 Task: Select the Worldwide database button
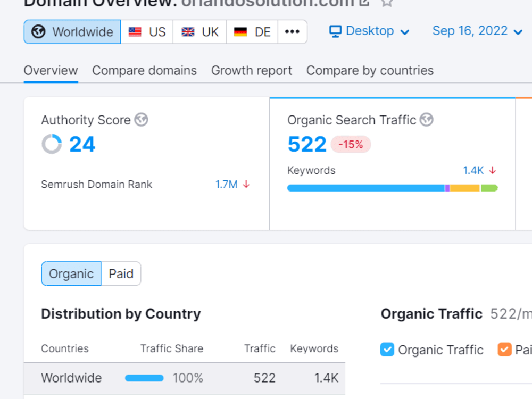(x=72, y=32)
